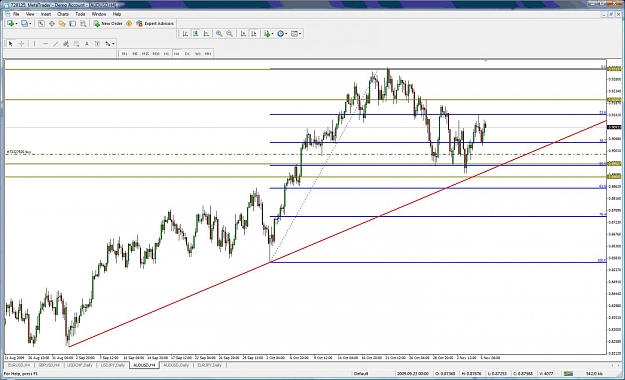Screen dimensions: 625x380
Task: Toggle the Data Window crosshair-target icon
Action: coord(52,24)
